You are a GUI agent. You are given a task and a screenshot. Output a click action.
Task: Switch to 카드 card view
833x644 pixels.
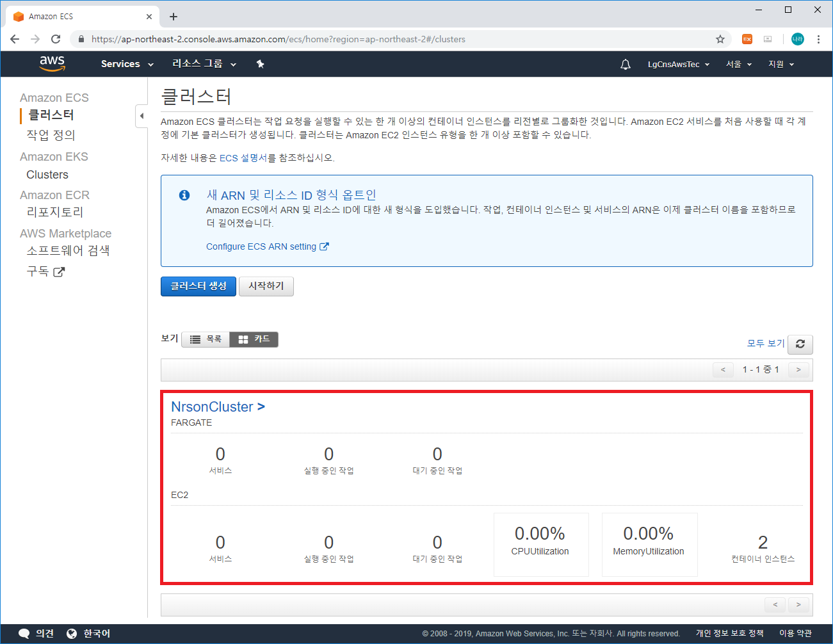tap(254, 339)
